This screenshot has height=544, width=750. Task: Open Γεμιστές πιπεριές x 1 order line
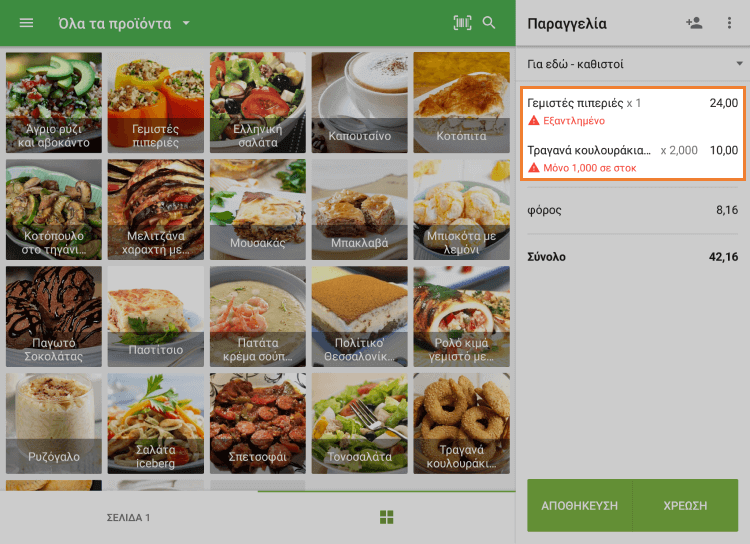(x=633, y=111)
